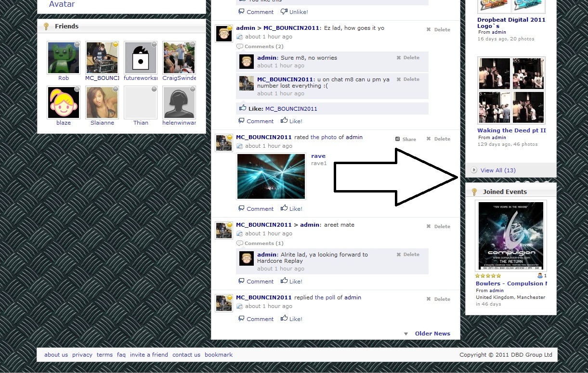Open the faq footer link

pyautogui.click(x=121, y=355)
